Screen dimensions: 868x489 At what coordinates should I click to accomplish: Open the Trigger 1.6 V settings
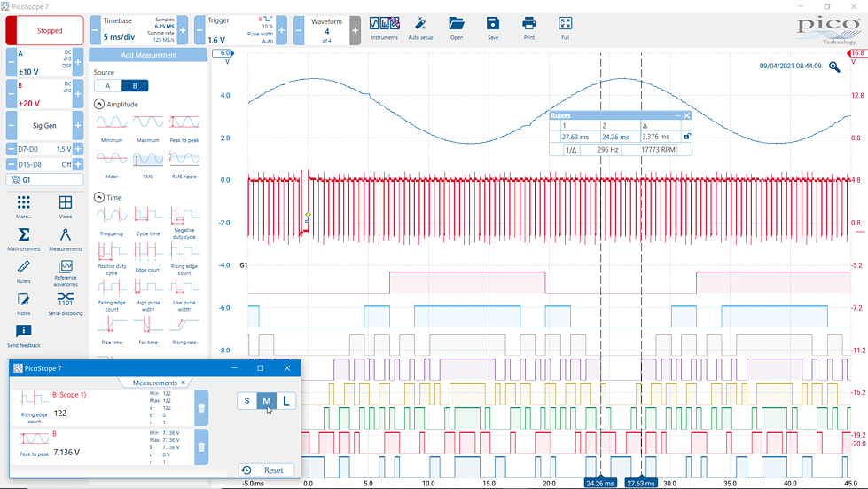[x=241, y=30]
